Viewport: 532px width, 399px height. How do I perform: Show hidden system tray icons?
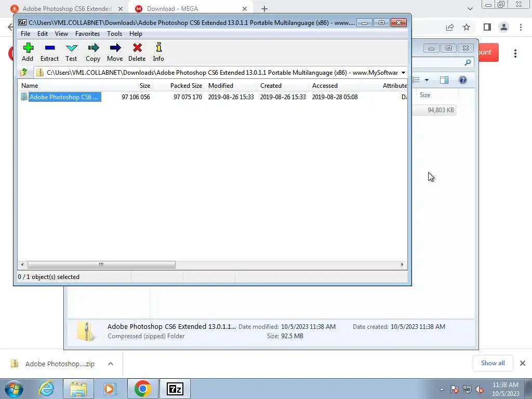click(442, 390)
